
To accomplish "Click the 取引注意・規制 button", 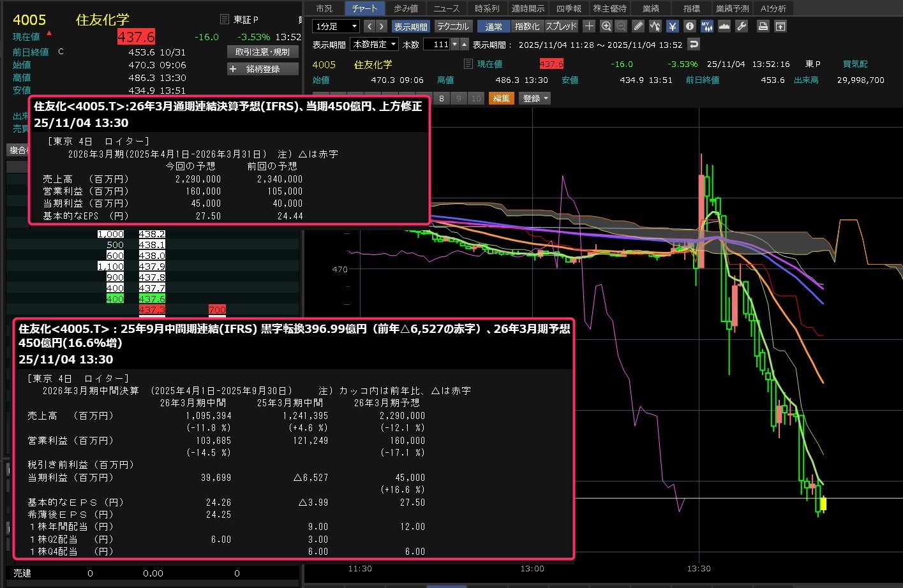I will [x=262, y=52].
